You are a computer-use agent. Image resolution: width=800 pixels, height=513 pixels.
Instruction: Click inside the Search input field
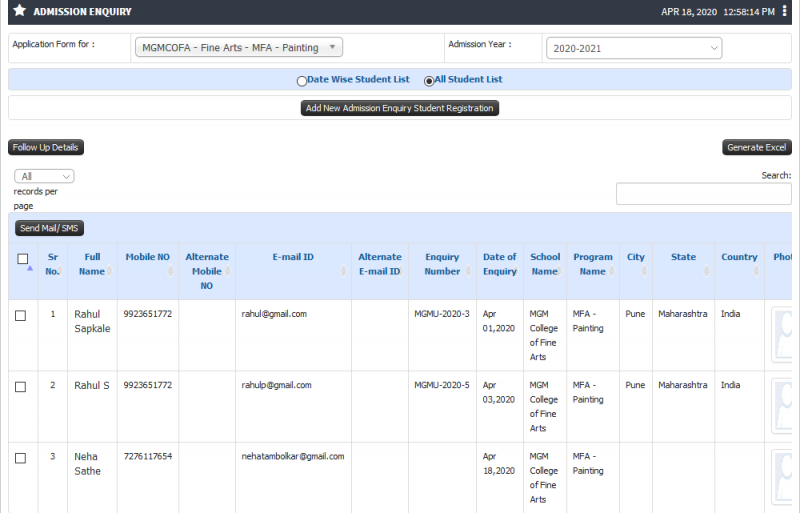pos(704,194)
